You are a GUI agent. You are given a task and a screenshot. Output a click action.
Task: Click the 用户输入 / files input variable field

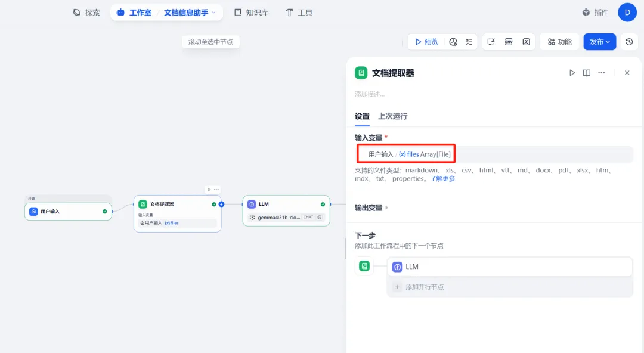point(494,154)
